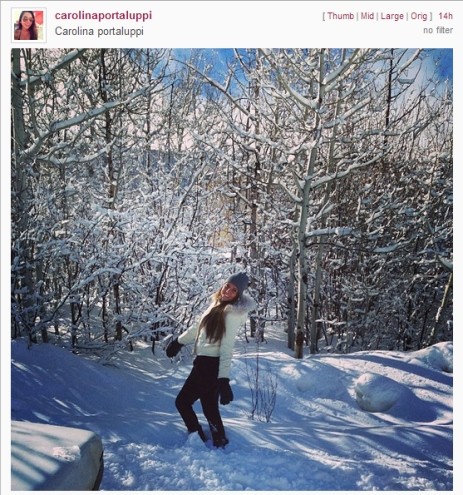Switch photo to Mid size

[x=367, y=16]
